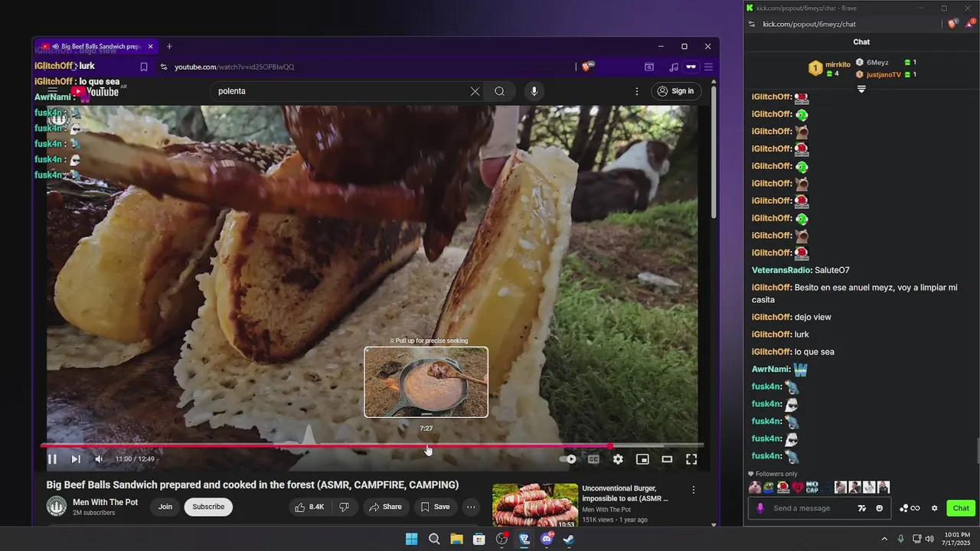The image size is (980, 551).
Task: Open the site info icon beside URL
Action: point(163,67)
